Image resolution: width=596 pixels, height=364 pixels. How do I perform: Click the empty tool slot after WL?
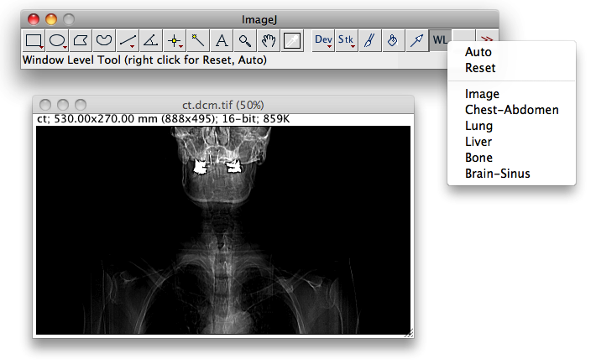coord(463,36)
